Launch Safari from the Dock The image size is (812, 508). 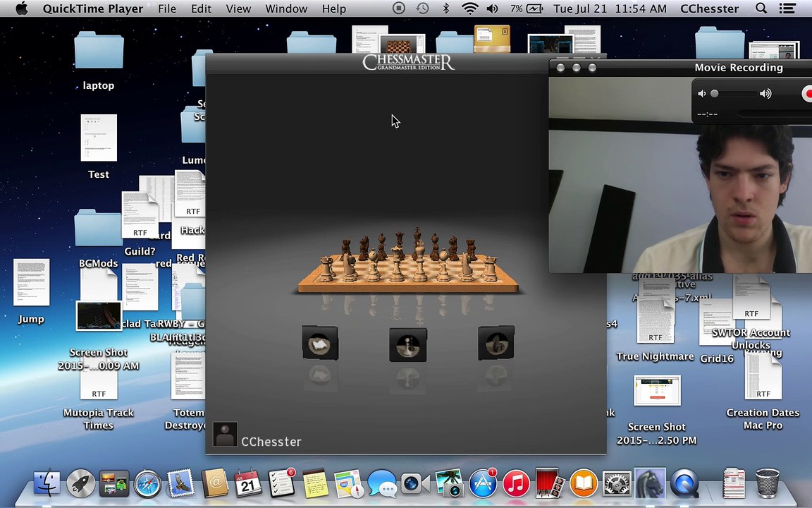click(x=147, y=483)
